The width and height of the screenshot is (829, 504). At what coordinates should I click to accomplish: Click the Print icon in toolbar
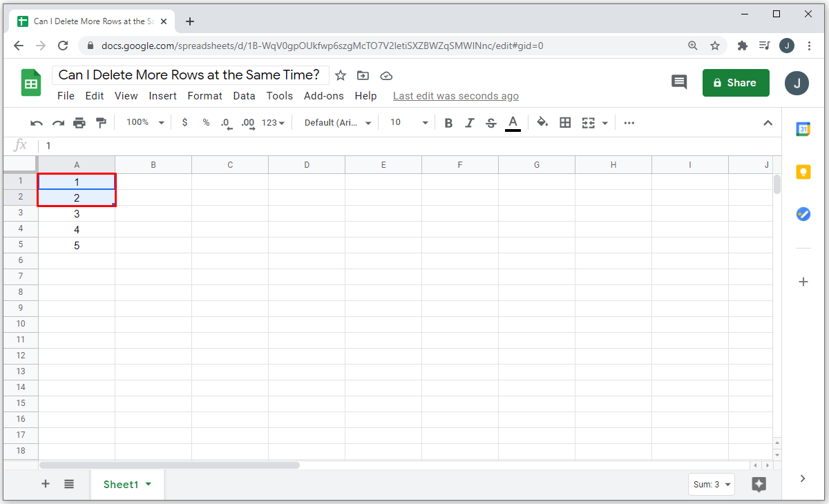(79, 123)
